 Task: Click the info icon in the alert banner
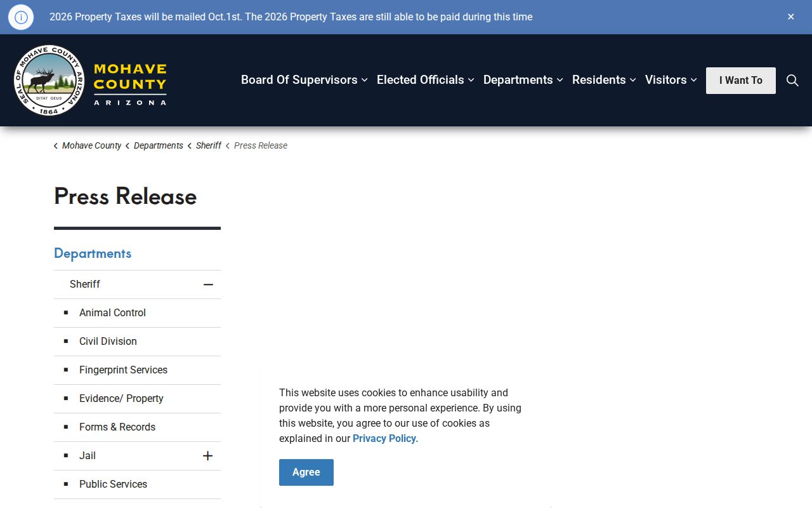pos(21,17)
